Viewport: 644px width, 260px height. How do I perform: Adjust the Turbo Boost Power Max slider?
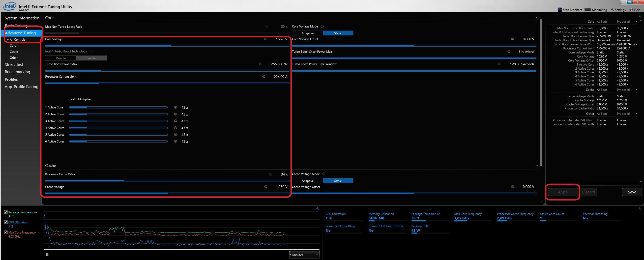point(167,71)
